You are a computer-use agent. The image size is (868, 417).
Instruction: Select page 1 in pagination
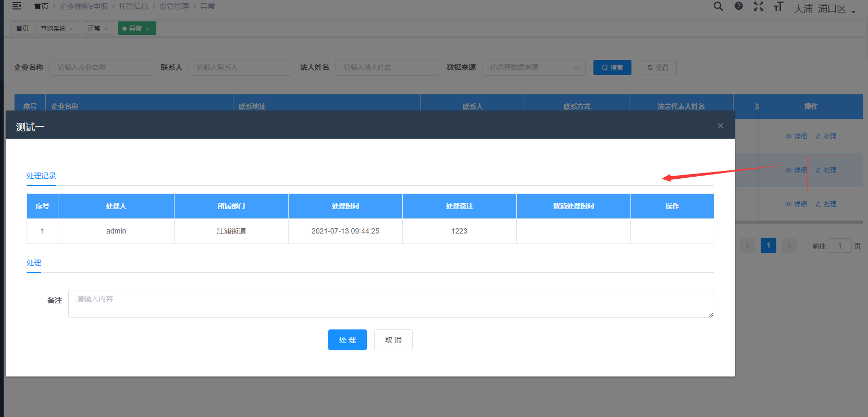pos(768,246)
